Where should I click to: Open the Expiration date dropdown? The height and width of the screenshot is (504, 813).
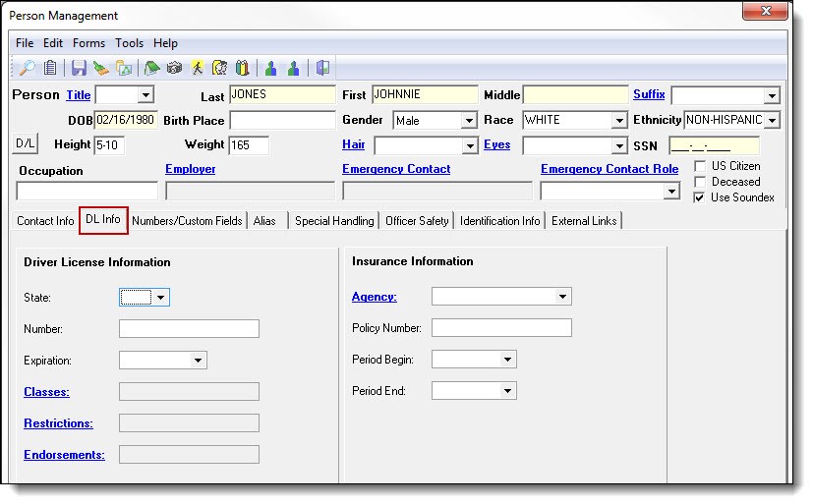pyautogui.click(x=198, y=361)
